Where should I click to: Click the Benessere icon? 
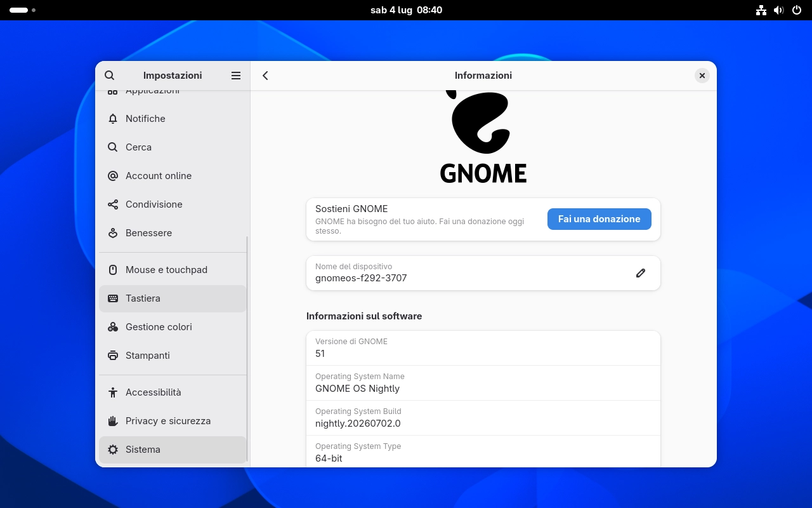click(113, 233)
